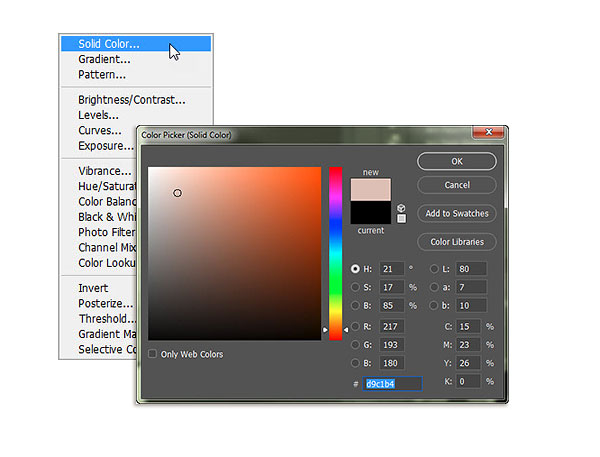This screenshot has height=457, width=600.
Task: Click the G value field showing 193
Action: 391,345
